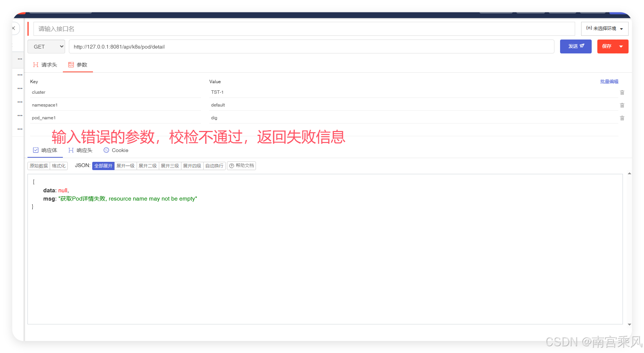
Task: Click the 批量编辑 batch edit link
Action: (609, 82)
